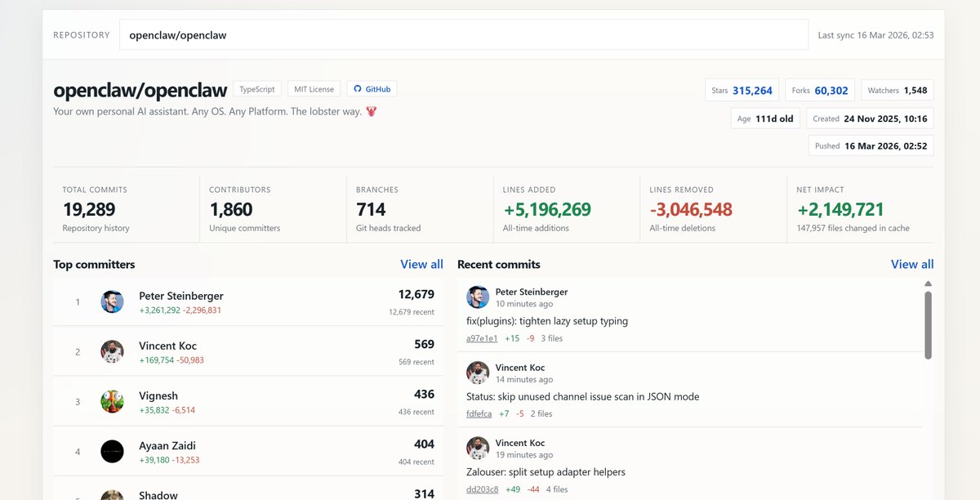Select the Ayaan Zaidi committer name
This screenshot has width=980, height=500.
coord(167,445)
